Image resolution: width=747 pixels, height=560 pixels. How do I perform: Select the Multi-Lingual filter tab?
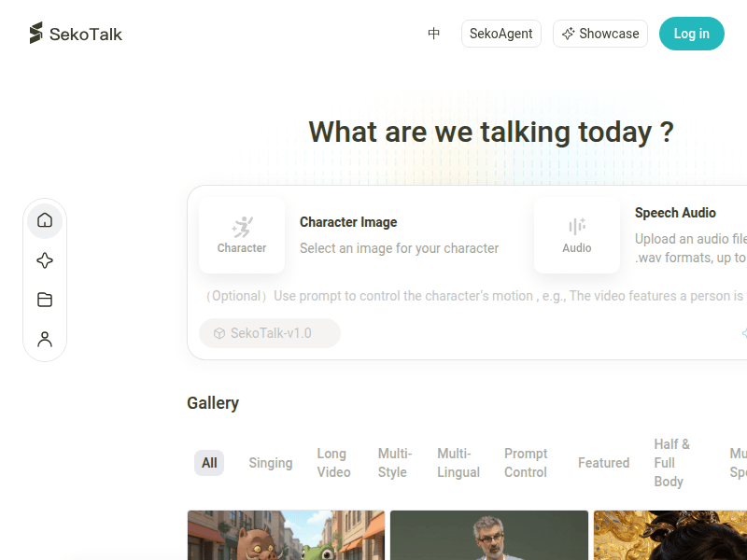coord(458,463)
